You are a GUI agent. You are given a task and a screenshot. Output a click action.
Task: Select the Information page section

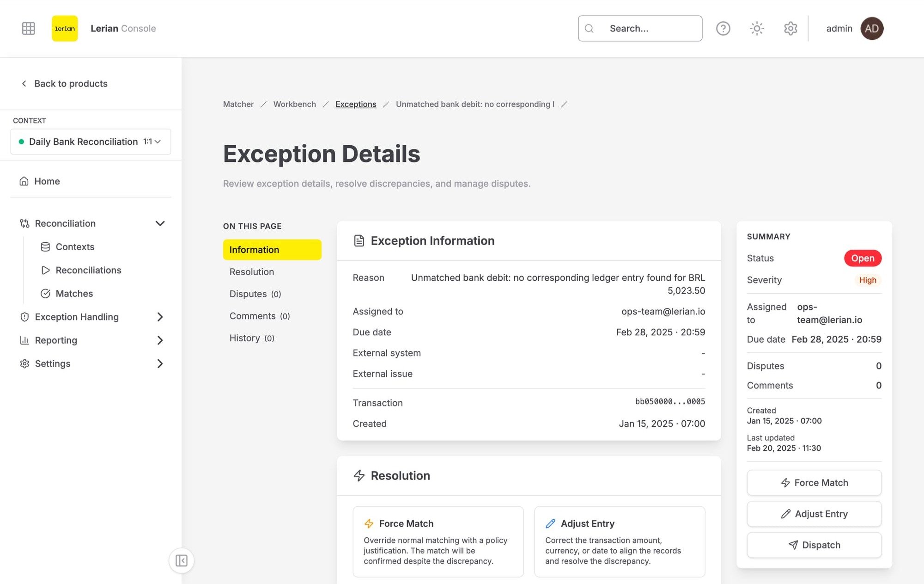coord(272,250)
